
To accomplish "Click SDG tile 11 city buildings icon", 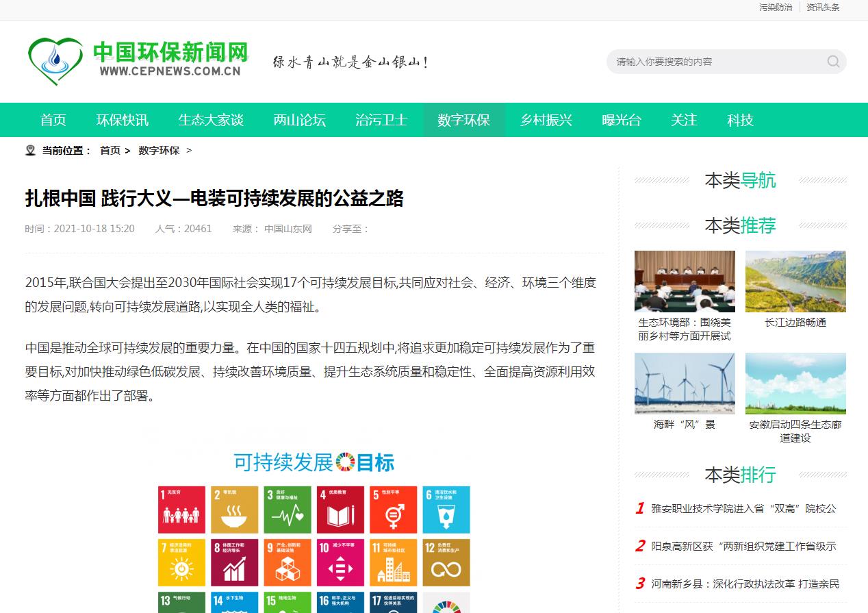I will coord(394,568).
